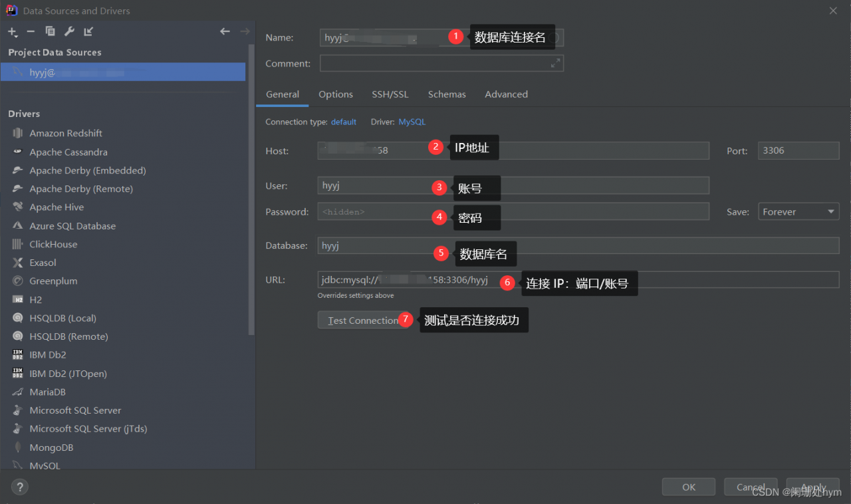This screenshot has height=504, width=851.
Task: Select the hyyj@ project data source
Action: tap(123, 72)
